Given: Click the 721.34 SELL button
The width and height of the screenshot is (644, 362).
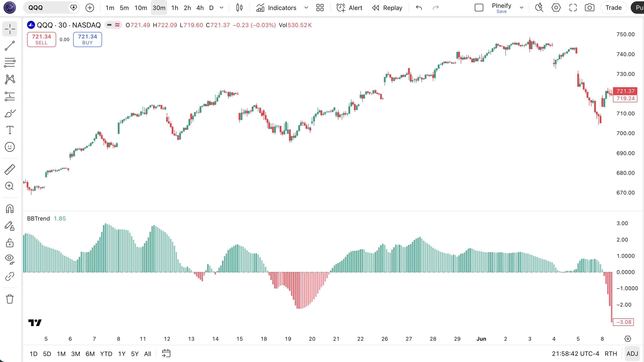Looking at the screenshot, I should [x=41, y=39].
